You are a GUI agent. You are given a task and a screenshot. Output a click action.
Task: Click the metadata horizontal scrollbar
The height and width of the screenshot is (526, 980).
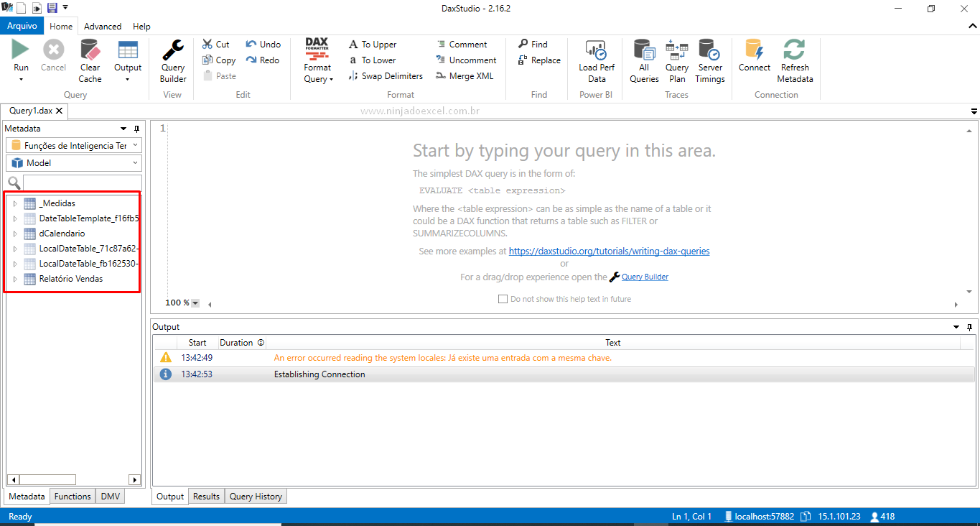coord(74,479)
